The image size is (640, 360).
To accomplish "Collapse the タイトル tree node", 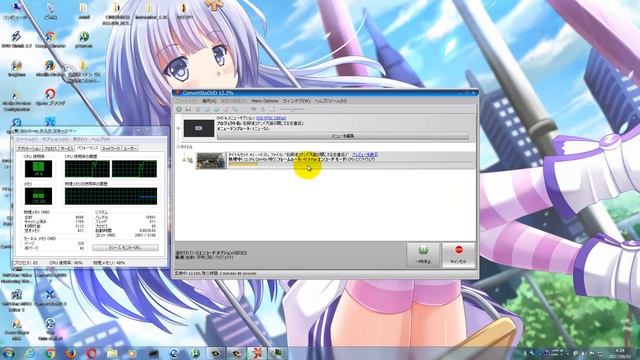I will click(178, 147).
